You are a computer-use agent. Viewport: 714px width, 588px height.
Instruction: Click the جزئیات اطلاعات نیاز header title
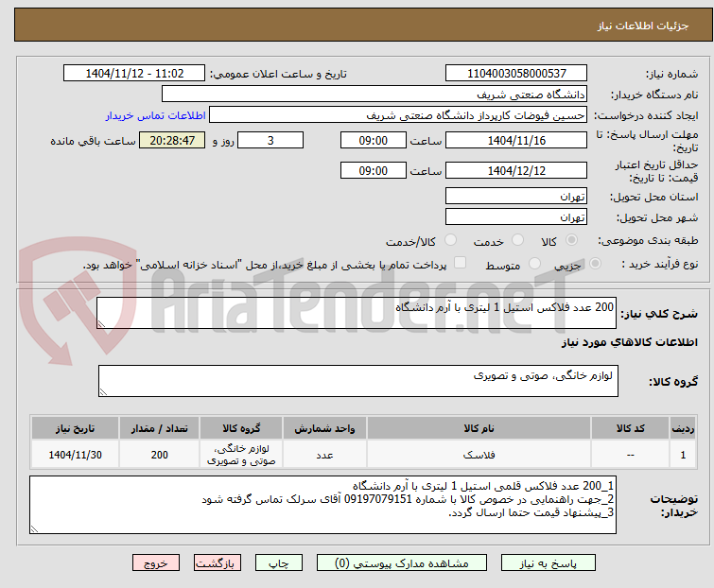click(643, 26)
